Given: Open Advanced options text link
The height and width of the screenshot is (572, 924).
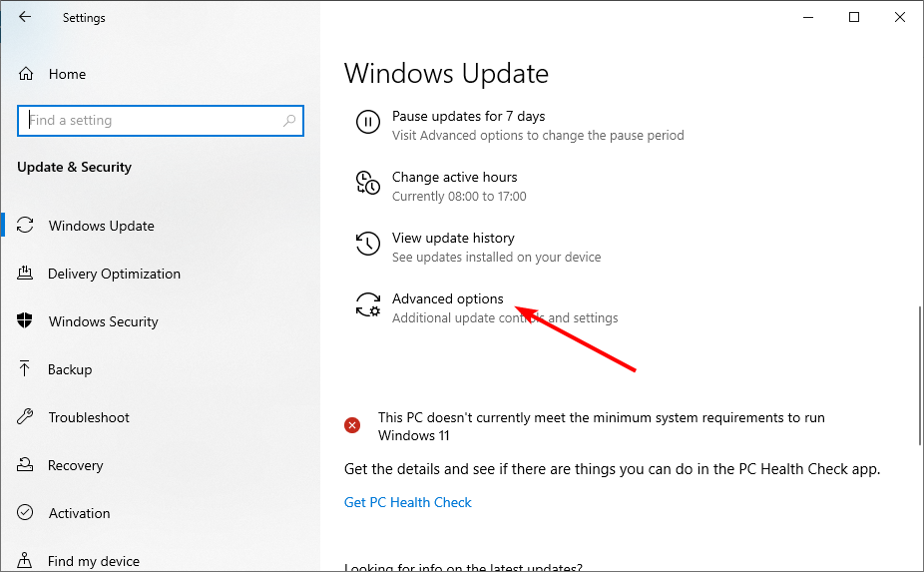Looking at the screenshot, I should click(x=447, y=298).
